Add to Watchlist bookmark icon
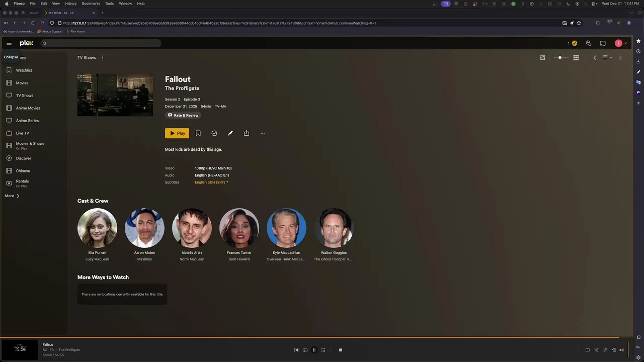644x362 pixels. pos(198,133)
